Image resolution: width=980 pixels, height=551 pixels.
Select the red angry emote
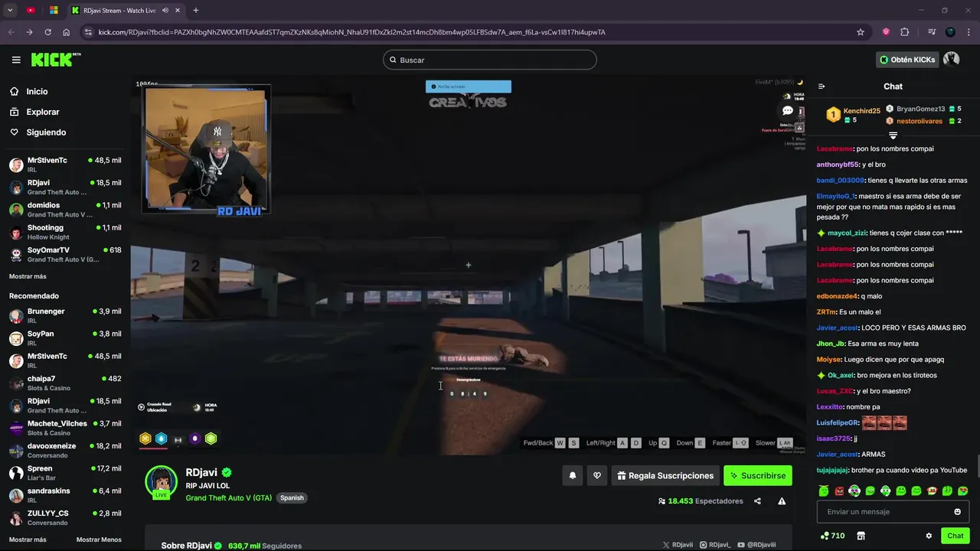pos(839,491)
